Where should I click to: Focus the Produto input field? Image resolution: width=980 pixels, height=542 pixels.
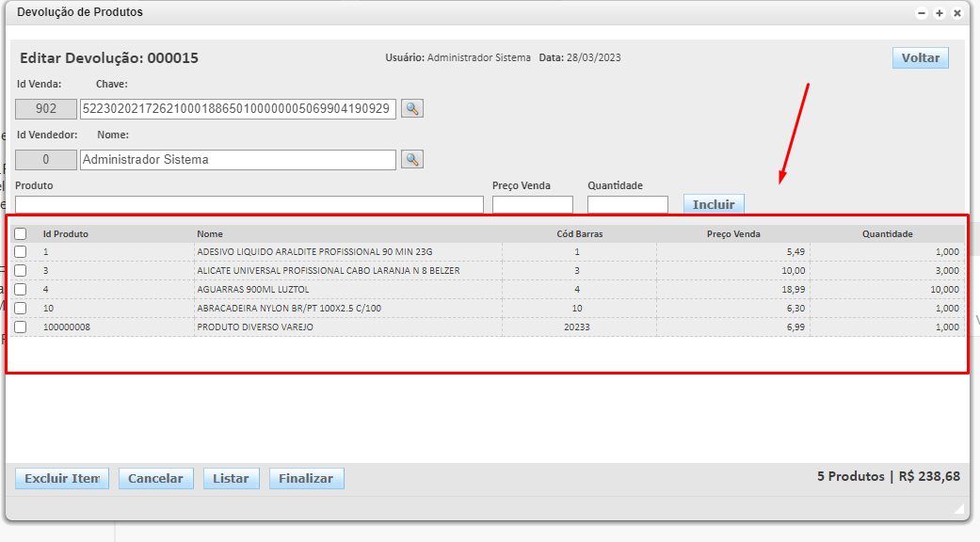(249, 205)
